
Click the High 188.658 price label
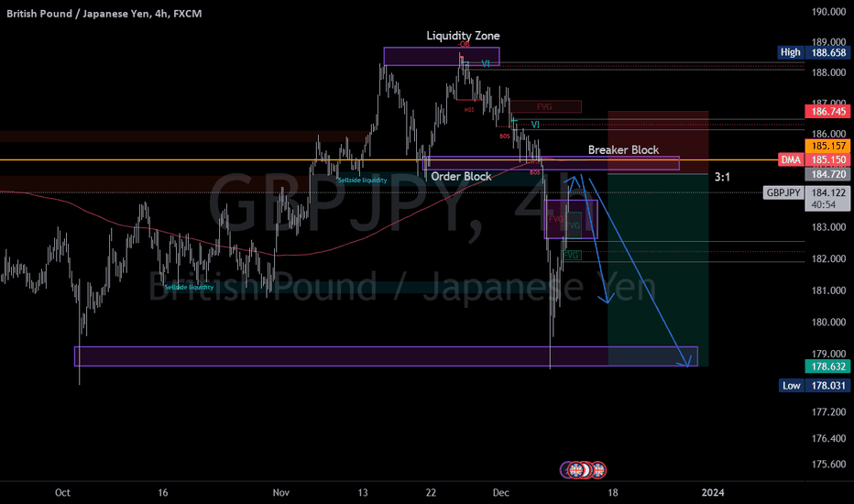(814, 52)
